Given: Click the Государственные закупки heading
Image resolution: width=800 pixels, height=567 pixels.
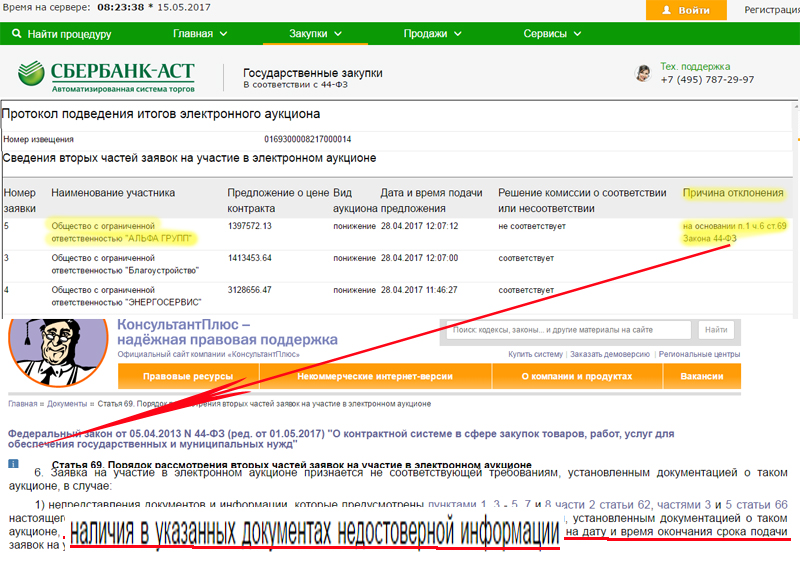Looking at the screenshot, I should [x=313, y=73].
